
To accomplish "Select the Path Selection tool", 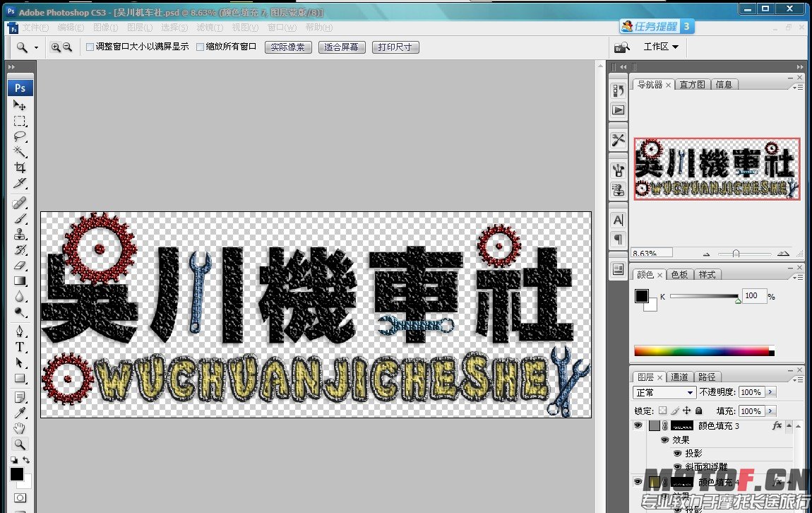I will [x=20, y=362].
